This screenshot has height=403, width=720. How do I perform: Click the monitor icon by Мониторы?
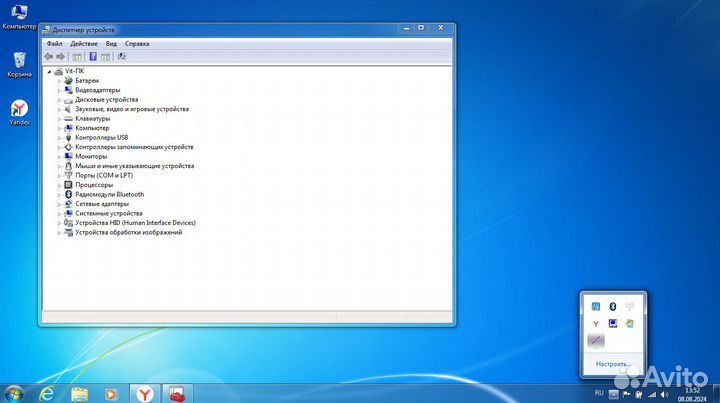(68, 157)
